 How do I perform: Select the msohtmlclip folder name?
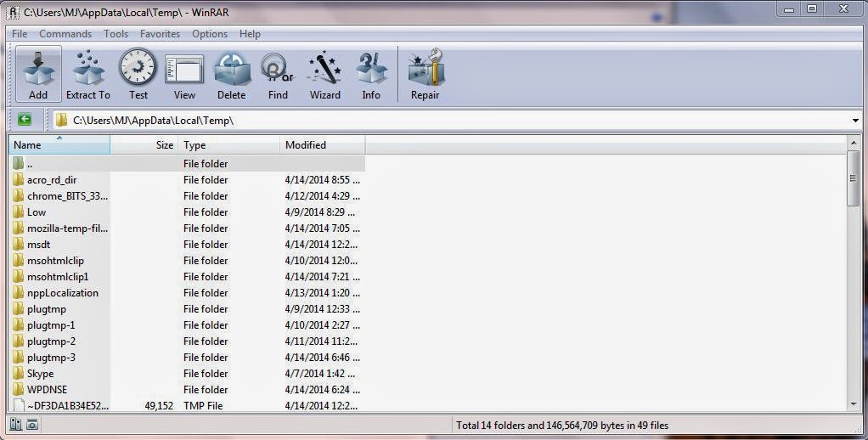click(x=55, y=261)
